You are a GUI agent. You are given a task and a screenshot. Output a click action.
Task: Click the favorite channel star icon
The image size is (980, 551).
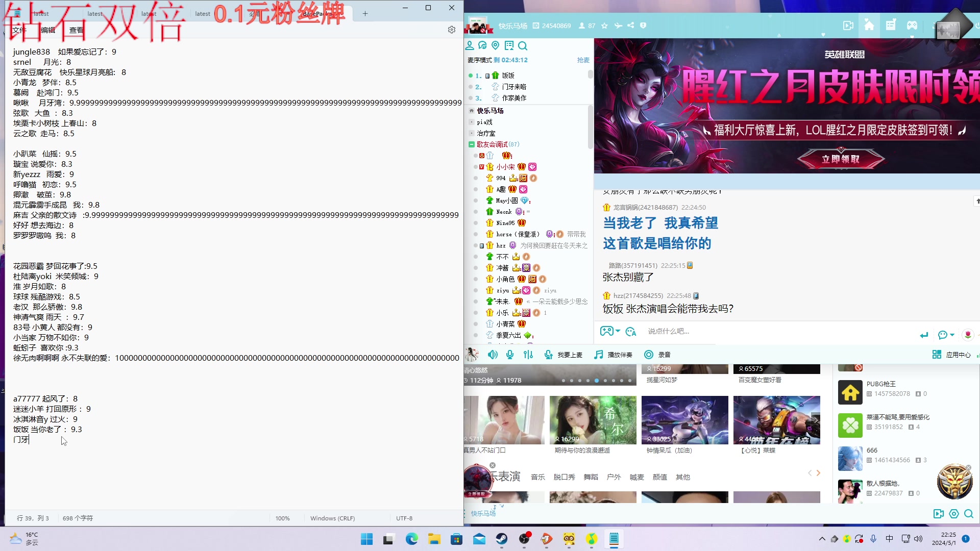[605, 26]
